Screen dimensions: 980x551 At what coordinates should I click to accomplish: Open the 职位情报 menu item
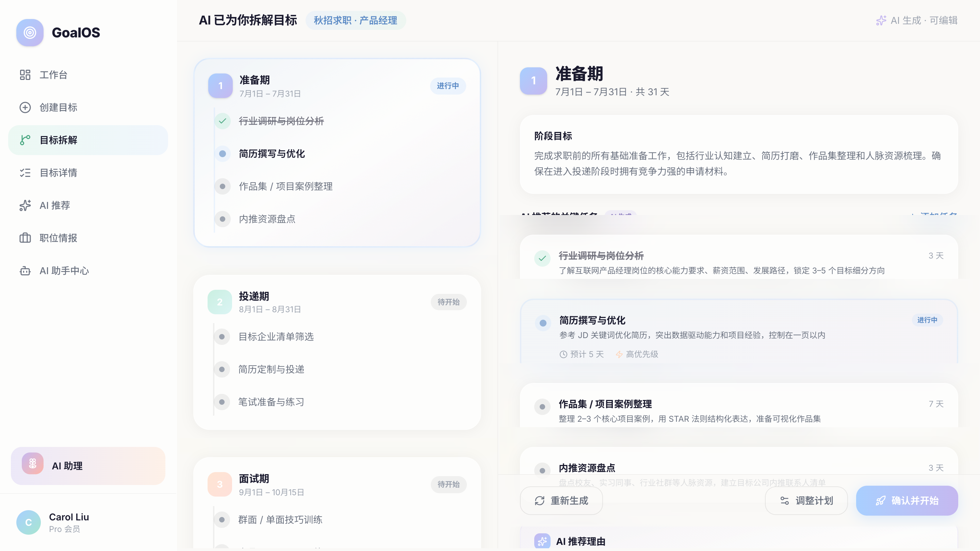point(88,238)
